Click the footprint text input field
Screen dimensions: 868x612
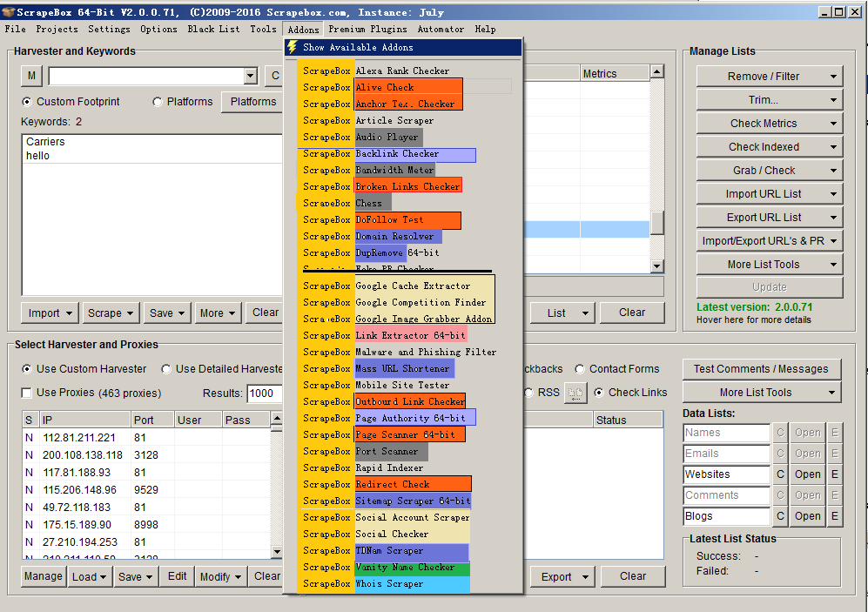(x=146, y=76)
